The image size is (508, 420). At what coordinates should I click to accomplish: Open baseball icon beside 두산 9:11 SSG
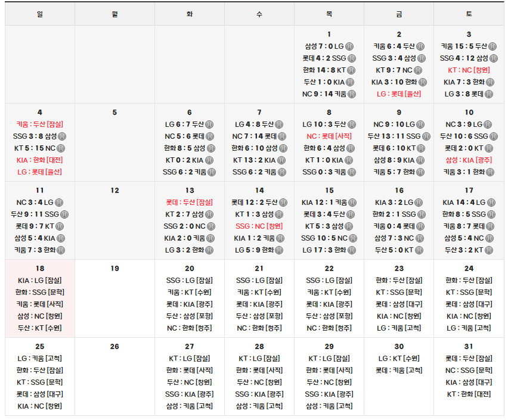(64, 214)
